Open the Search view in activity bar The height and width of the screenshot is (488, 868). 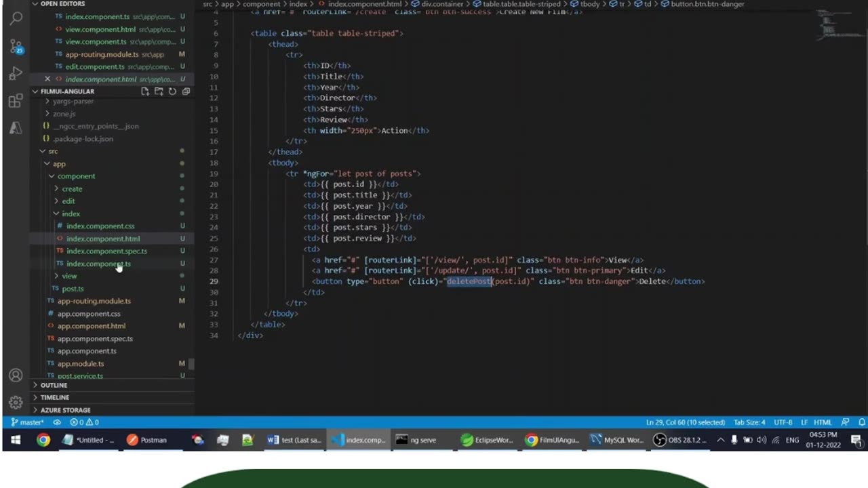(x=16, y=19)
